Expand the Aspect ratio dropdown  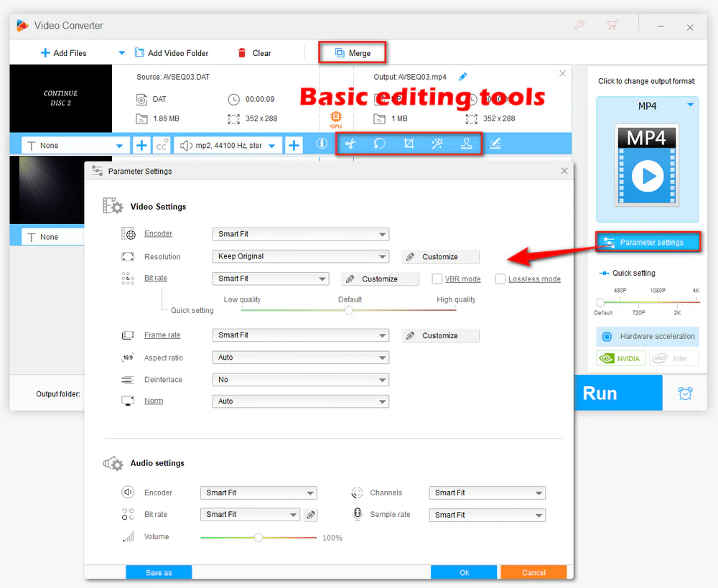[x=301, y=358]
